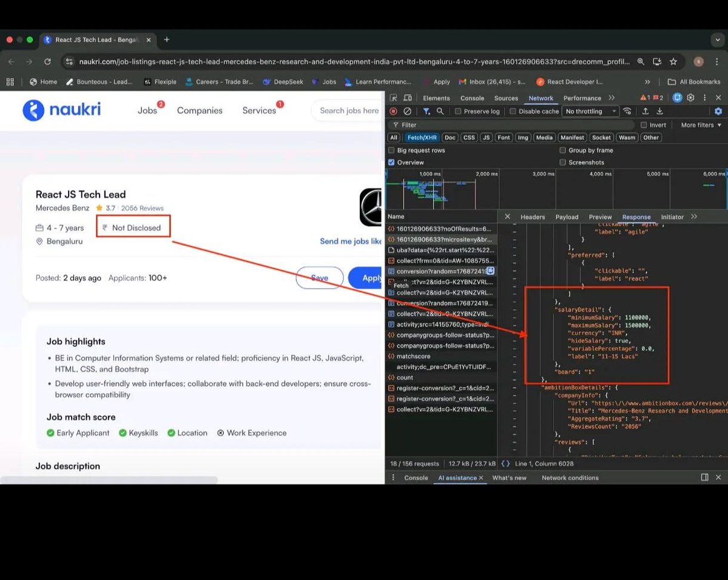
Task: Select the inspect element picker icon in DevTools
Action: [x=393, y=98]
